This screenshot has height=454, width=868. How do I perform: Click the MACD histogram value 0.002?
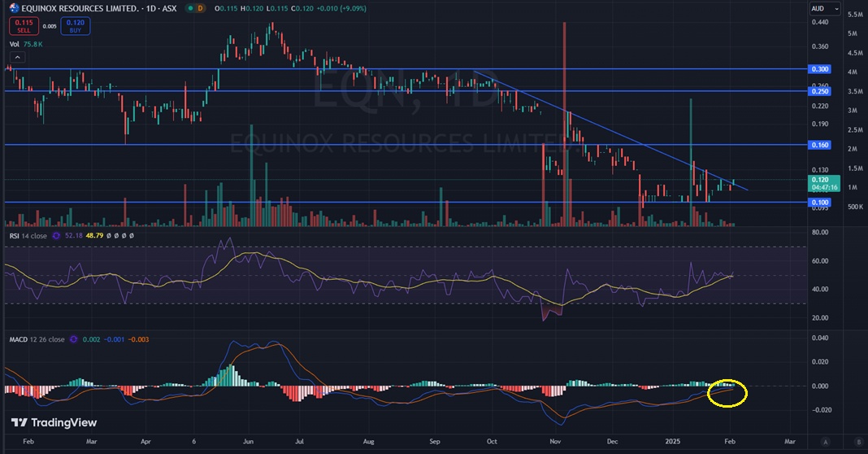[91, 339]
